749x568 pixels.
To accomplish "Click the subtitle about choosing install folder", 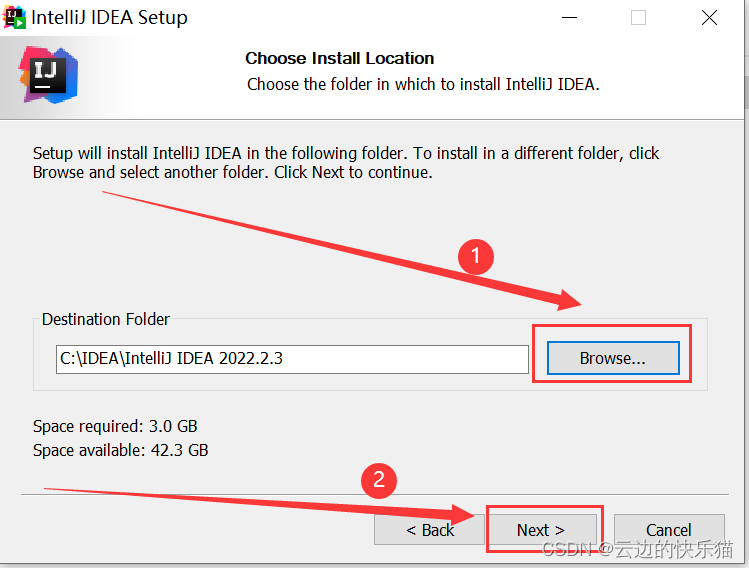I will (x=423, y=85).
